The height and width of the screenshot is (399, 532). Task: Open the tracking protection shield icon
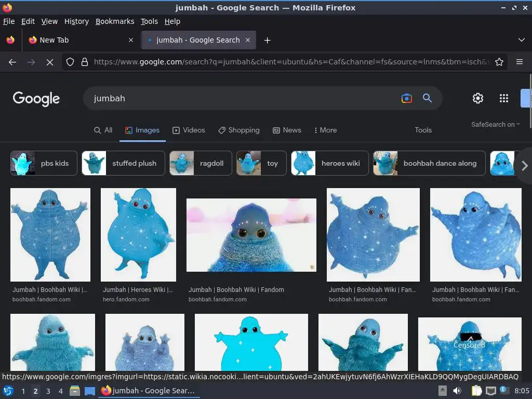pos(70,62)
